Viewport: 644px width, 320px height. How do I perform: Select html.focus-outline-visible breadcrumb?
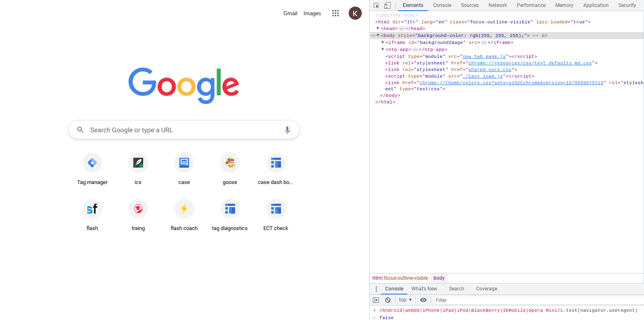(400, 278)
